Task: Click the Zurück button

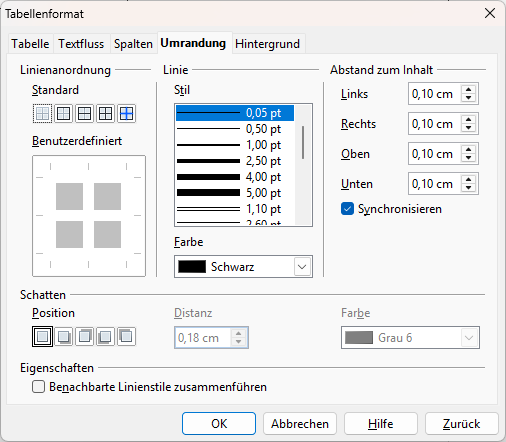Action: point(462,424)
